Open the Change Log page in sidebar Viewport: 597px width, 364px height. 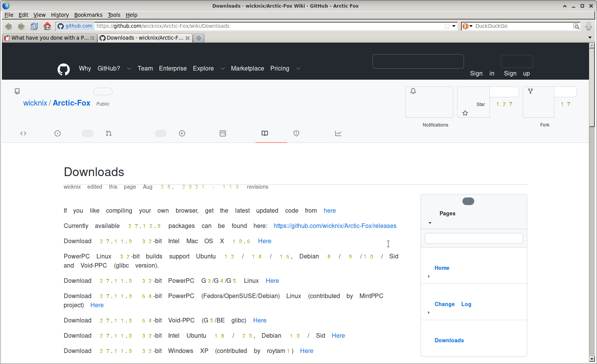(453, 304)
